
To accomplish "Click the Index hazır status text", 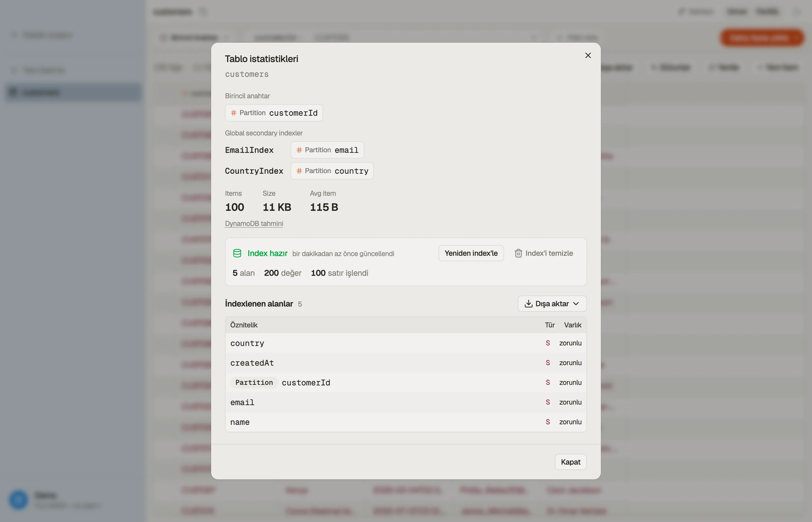I will [x=267, y=253].
